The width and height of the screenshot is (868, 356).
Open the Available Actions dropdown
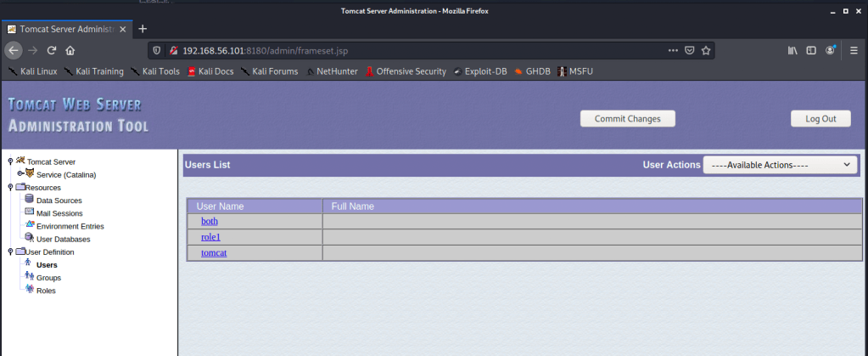(780, 165)
